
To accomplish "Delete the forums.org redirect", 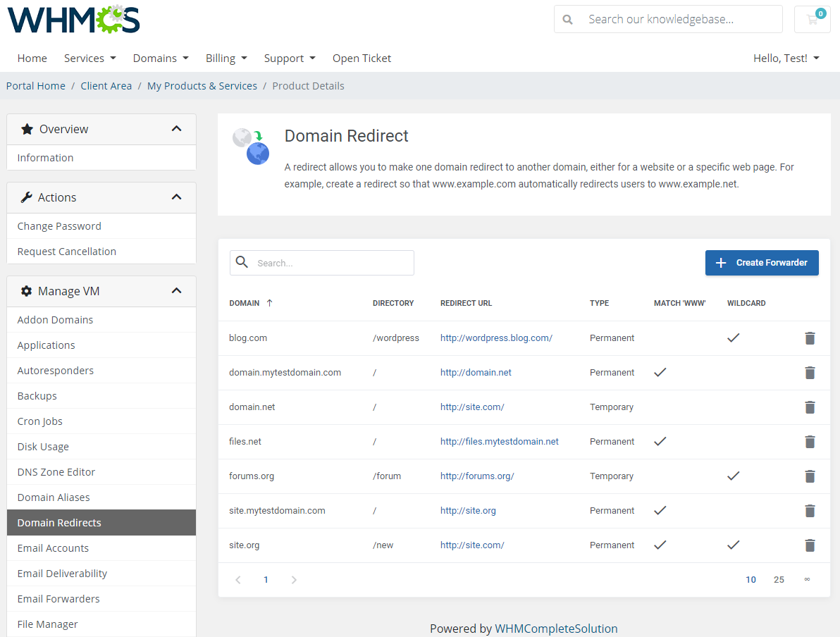I will click(810, 476).
